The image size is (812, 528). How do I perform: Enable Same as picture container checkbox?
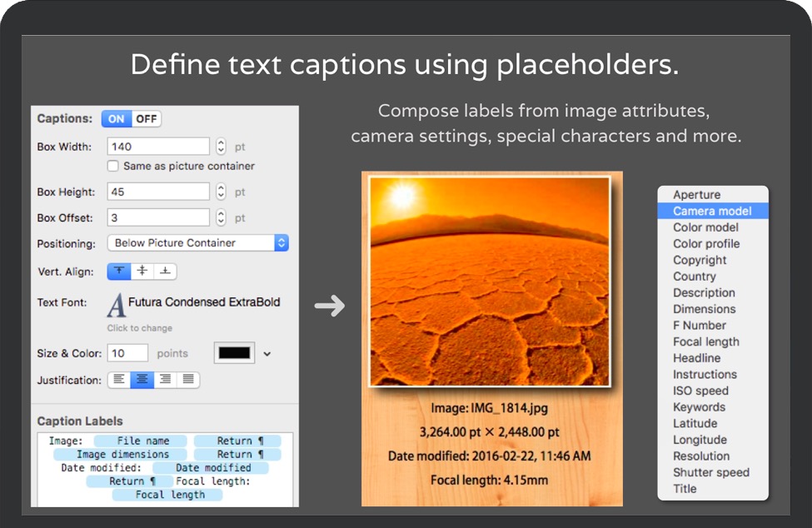113,167
